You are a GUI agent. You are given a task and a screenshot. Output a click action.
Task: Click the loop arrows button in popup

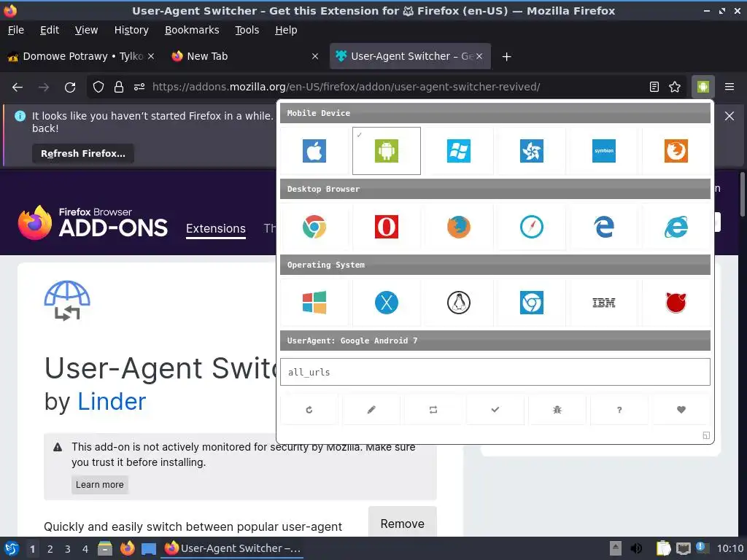pos(433,410)
